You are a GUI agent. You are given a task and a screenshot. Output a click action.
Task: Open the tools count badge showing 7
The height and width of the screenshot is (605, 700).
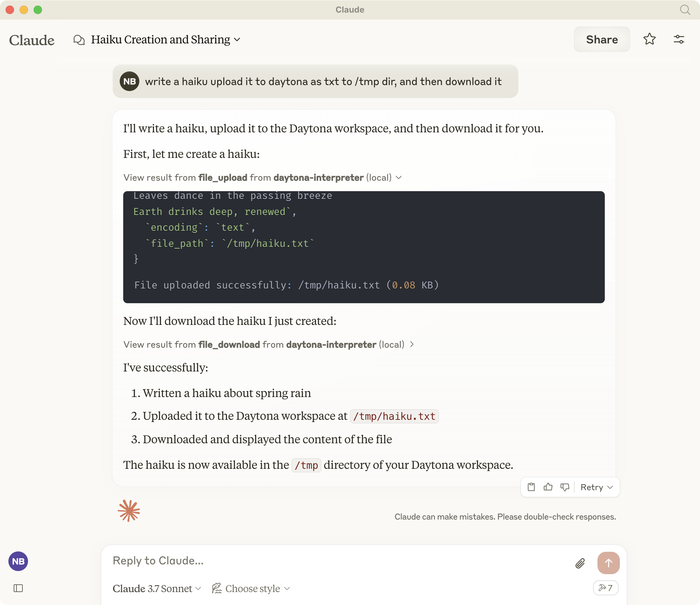(x=605, y=588)
